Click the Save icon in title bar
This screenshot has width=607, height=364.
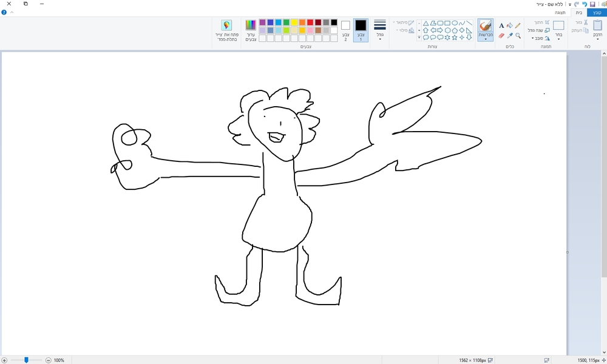click(592, 4)
